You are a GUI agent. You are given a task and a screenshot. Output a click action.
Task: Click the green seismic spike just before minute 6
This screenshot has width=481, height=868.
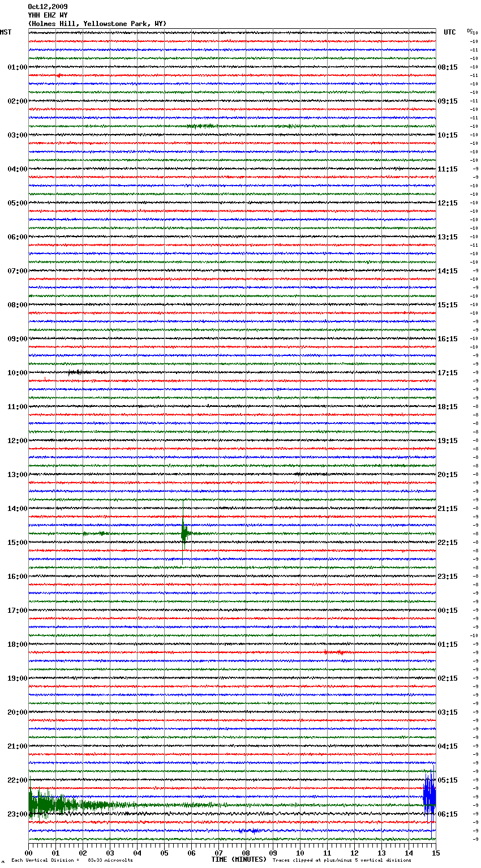click(x=183, y=533)
